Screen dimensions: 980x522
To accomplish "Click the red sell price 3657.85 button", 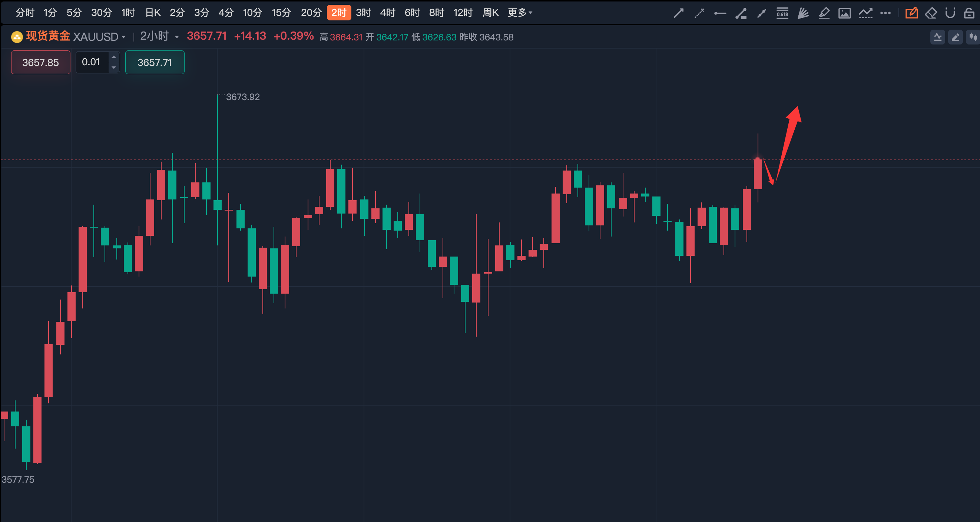I will [x=41, y=62].
